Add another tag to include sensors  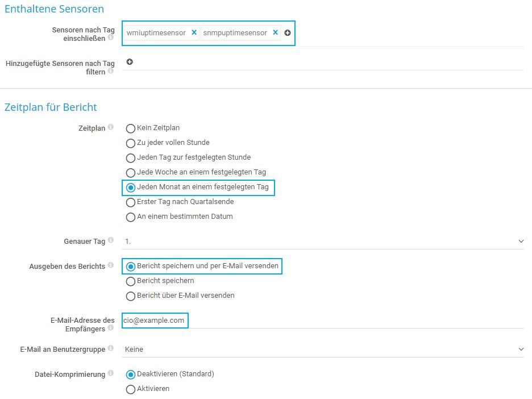[x=288, y=33]
